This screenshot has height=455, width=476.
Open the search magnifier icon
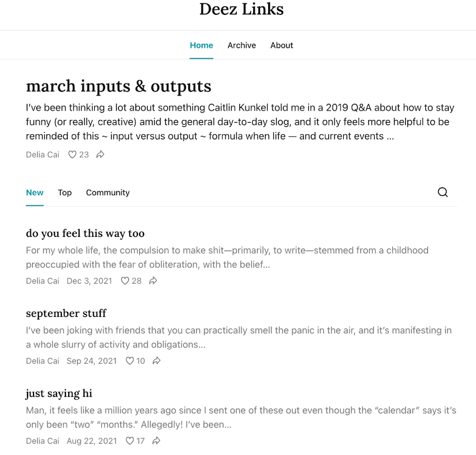(442, 193)
